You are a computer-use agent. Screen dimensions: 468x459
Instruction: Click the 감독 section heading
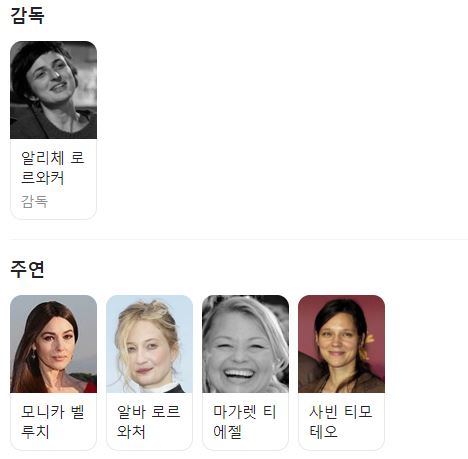coord(27,15)
